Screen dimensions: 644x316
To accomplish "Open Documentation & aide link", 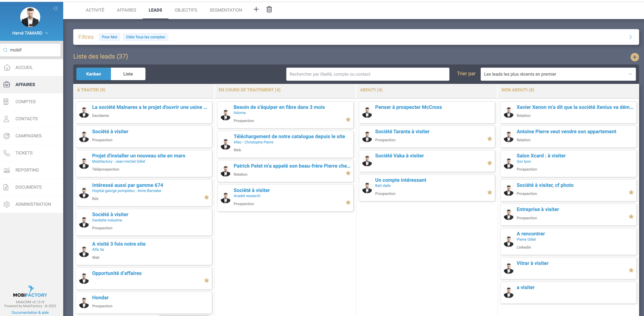I will click(30, 312).
